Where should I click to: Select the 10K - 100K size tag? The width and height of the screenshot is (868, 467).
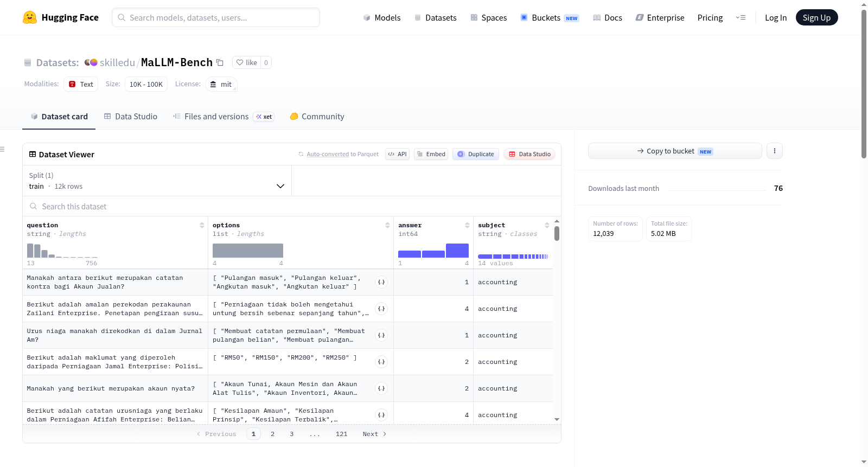tap(146, 84)
